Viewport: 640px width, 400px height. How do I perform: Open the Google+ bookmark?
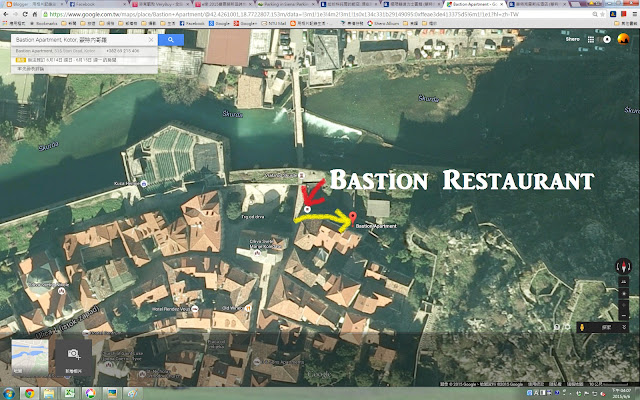click(245, 23)
